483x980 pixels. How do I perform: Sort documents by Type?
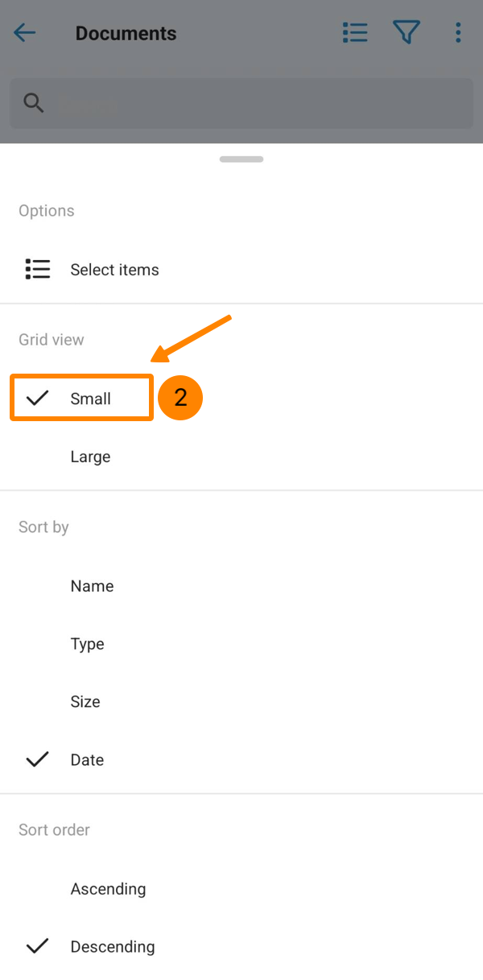coord(87,644)
